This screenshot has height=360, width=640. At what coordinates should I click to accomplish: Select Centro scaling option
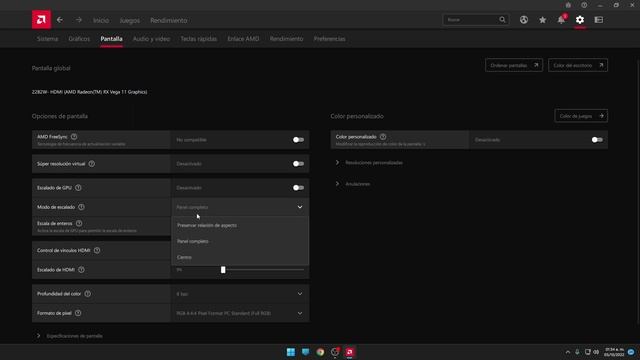(x=240, y=257)
